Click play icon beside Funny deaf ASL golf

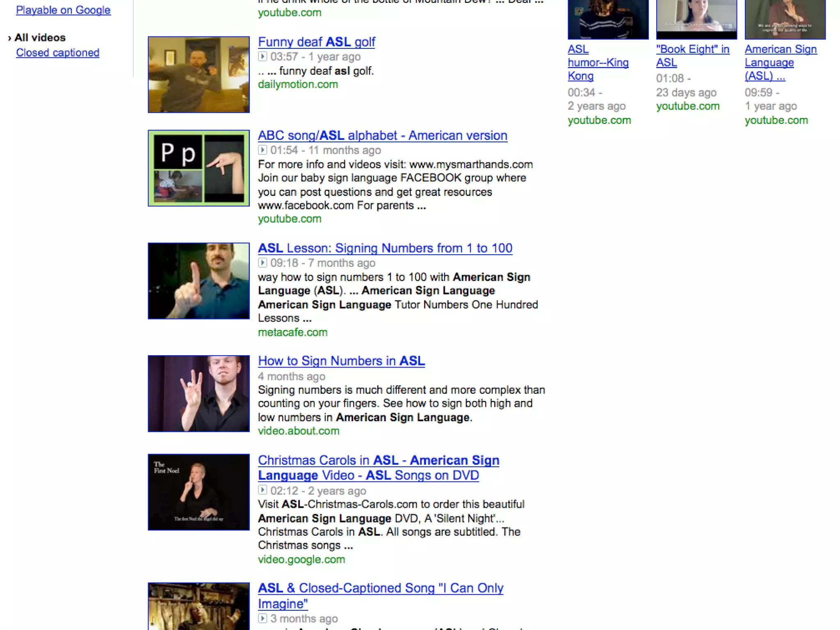coord(262,57)
